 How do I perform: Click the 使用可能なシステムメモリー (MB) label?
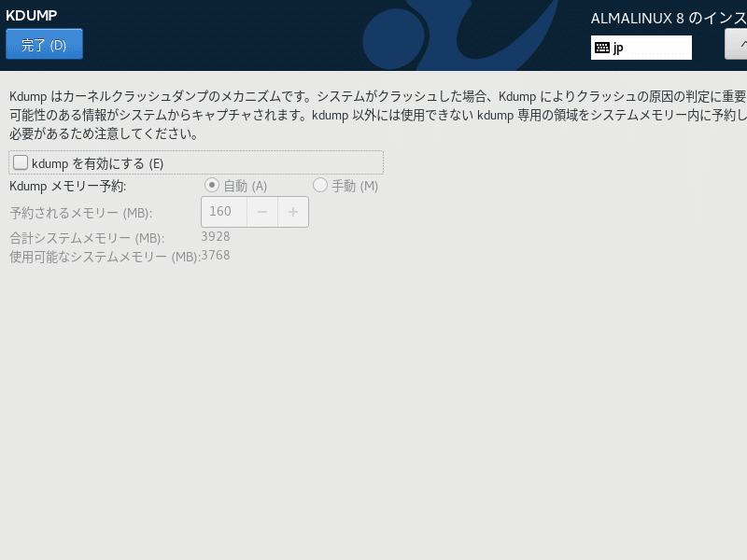tap(105, 257)
